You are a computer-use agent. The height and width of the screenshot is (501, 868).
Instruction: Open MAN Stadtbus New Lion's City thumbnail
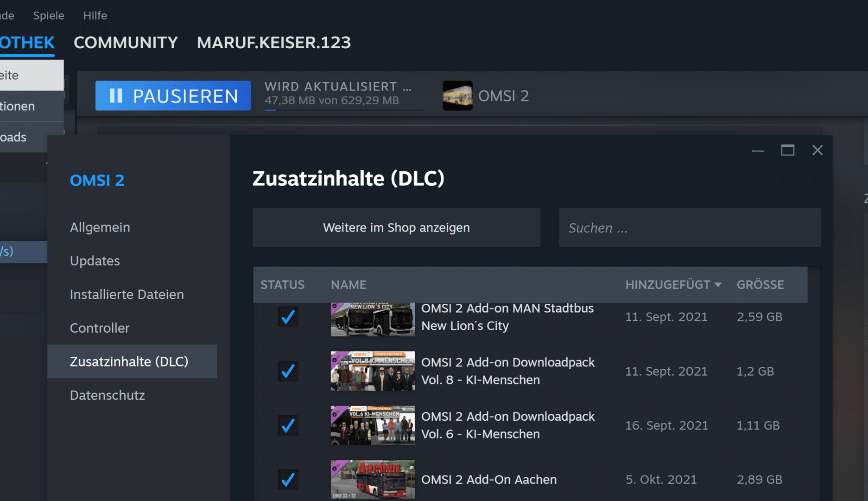coord(373,320)
